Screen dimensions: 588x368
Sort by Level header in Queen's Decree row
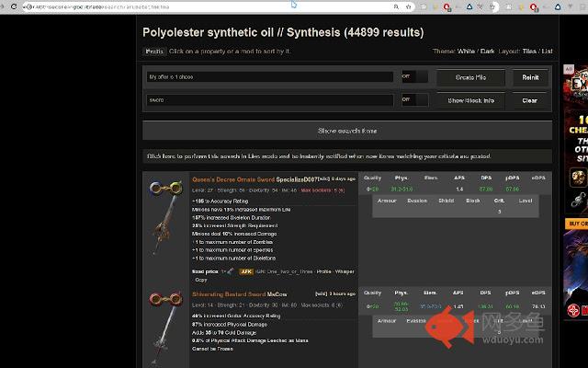tap(526, 201)
